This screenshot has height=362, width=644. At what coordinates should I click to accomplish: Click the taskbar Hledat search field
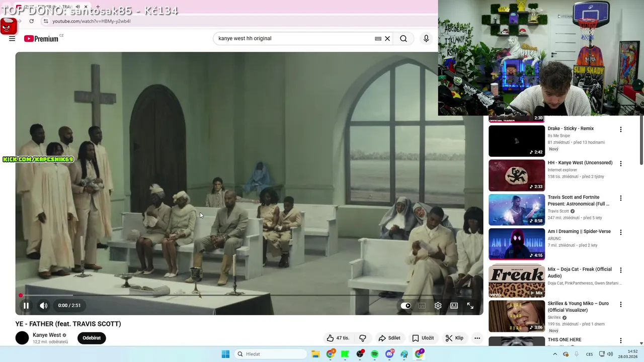coord(271,354)
